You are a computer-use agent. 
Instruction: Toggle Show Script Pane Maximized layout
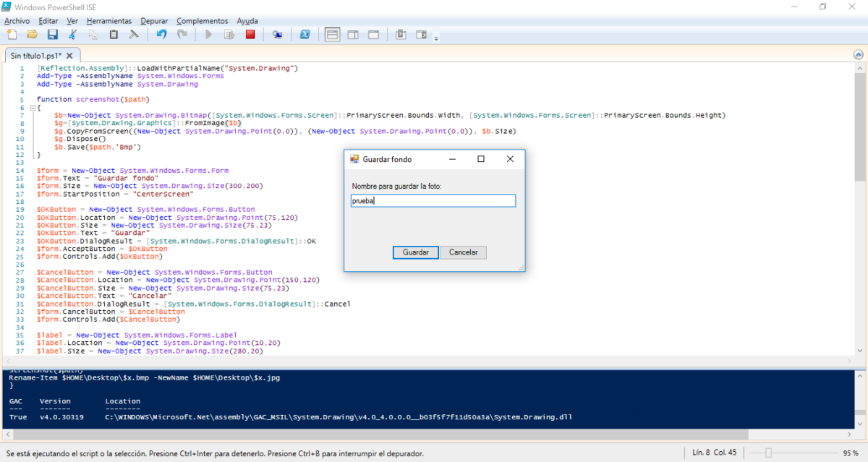tap(373, 34)
